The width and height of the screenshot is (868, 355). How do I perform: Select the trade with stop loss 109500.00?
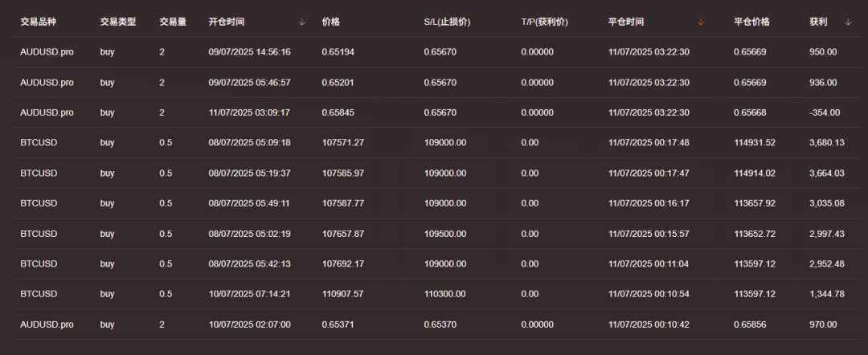click(445, 234)
